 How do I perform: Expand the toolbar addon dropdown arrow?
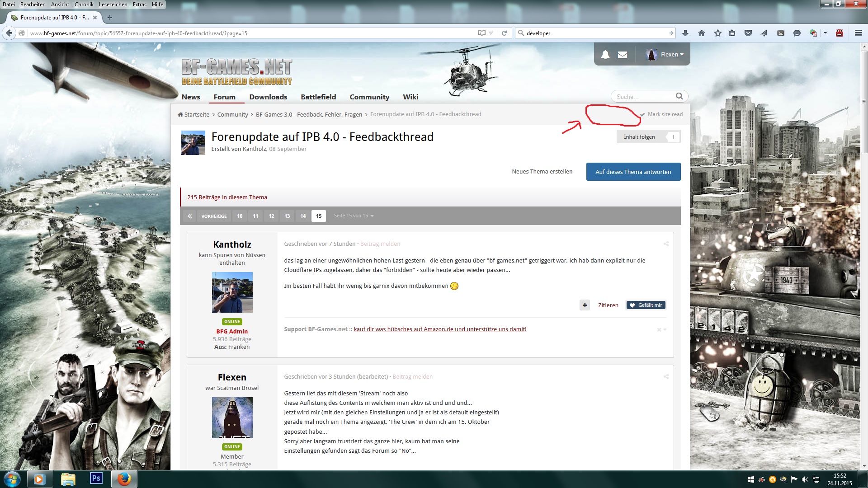(825, 33)
